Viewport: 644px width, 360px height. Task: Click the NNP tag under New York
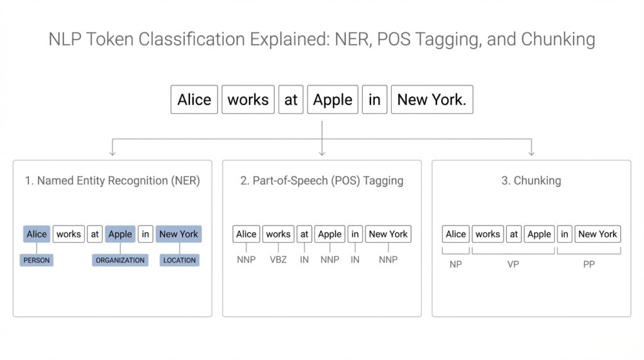tap(388, 260)
